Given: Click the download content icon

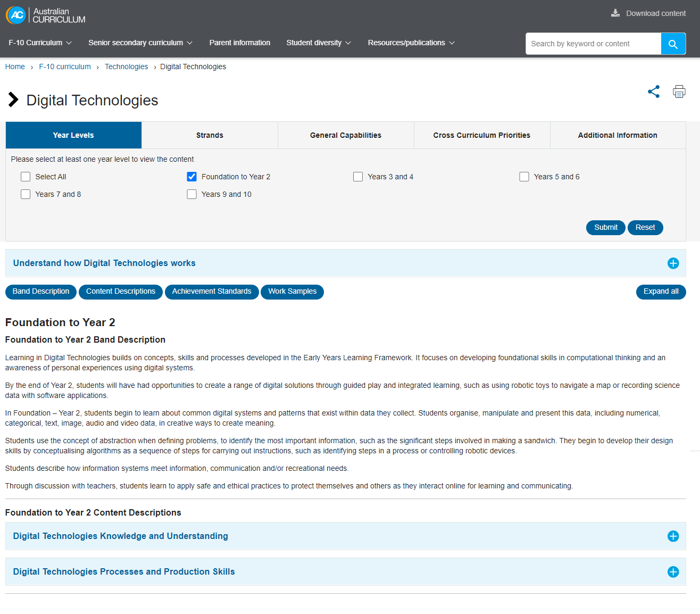Looking at the screenshot, I should pos(615,13).
